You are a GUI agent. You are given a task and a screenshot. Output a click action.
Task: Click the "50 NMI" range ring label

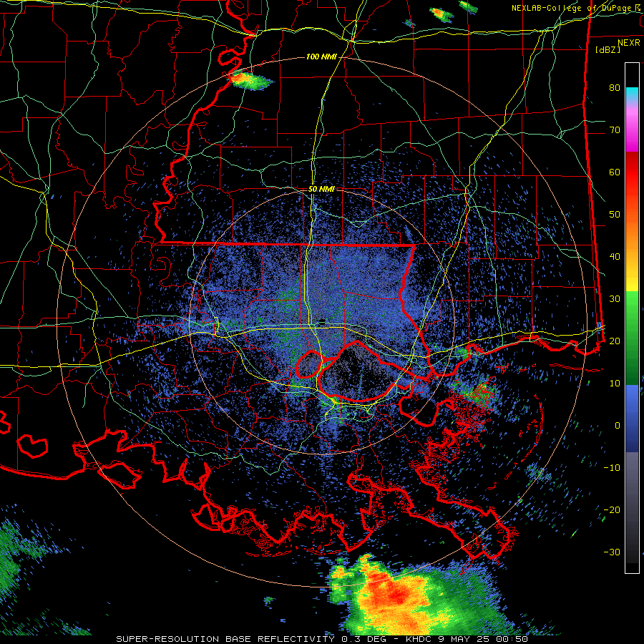tap(321, 190)
